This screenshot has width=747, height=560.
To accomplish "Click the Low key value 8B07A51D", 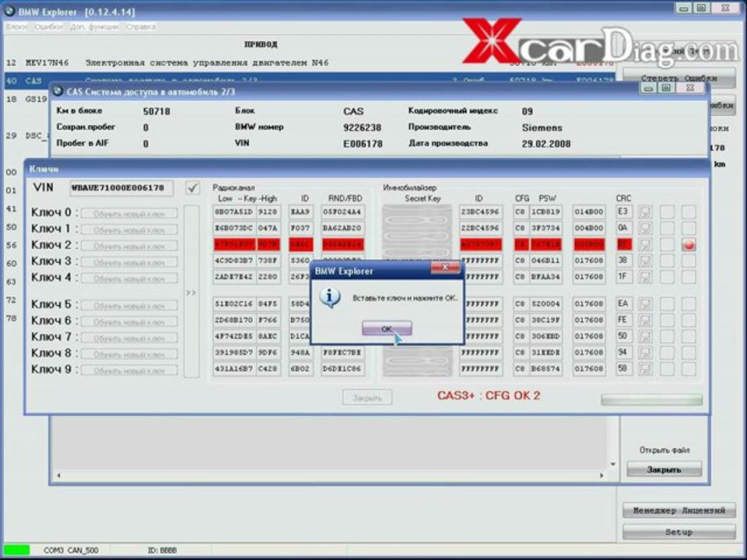I will pos(234,212).
